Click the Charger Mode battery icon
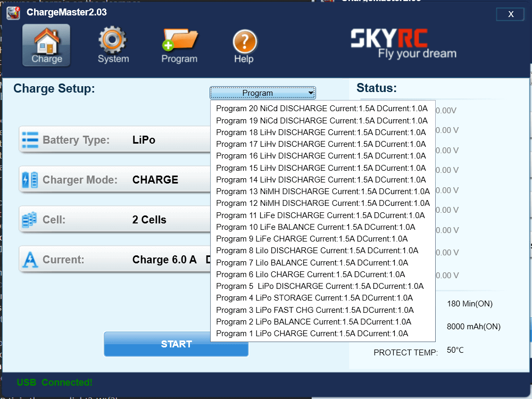The height and width of the screenshot is (399, 532). (30, 180)
